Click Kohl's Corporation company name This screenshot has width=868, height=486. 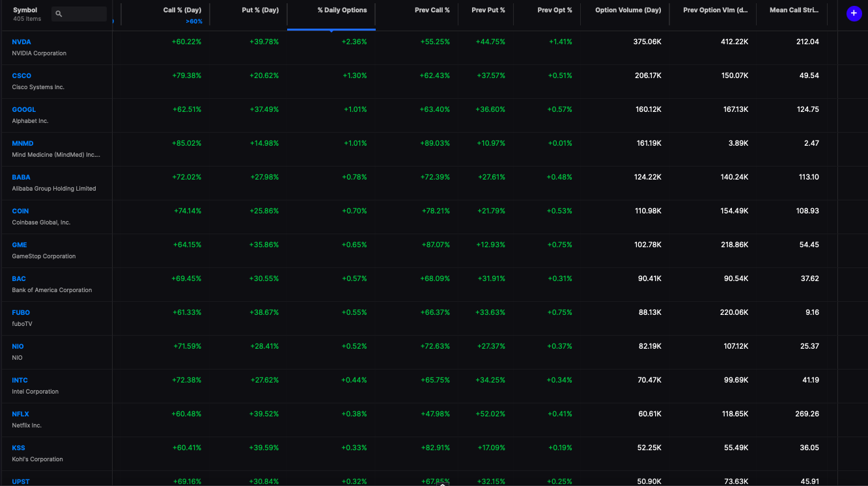(x=38, y=459)
